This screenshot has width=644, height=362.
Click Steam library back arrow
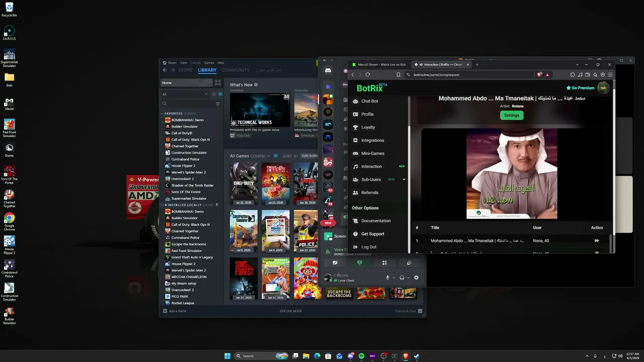coord(165,70)
